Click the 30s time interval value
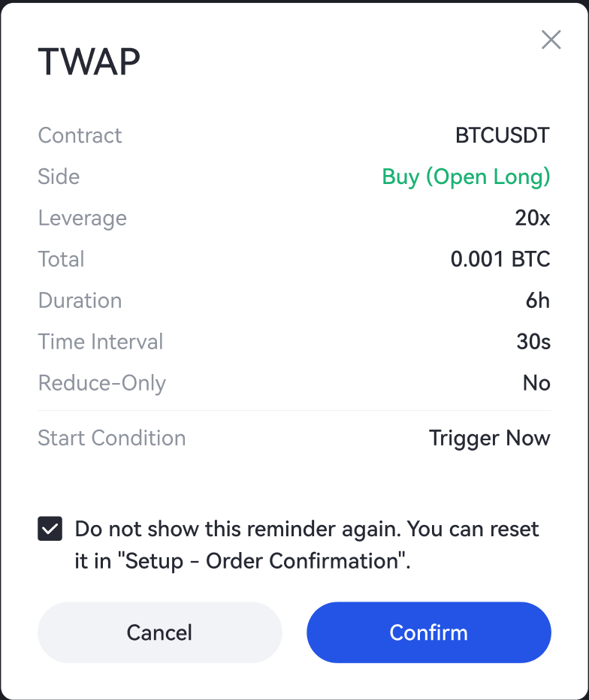Image resolution: width=589 pixels, height=700 pixels. click(x=533, y=342)
